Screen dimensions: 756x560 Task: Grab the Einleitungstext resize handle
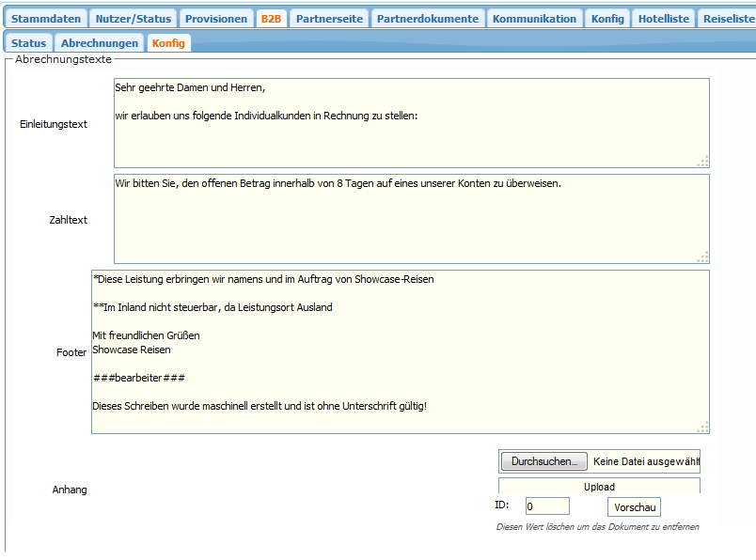coord(702,162)
